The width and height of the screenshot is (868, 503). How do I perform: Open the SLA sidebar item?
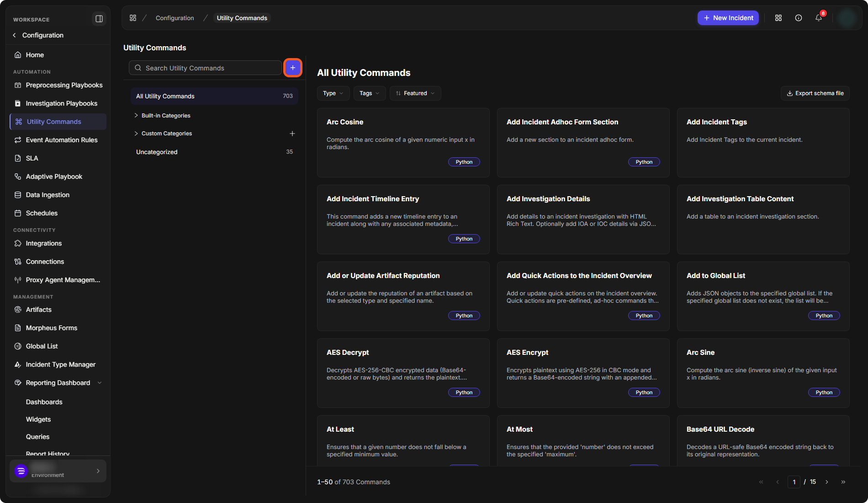[x=58, y=158]
